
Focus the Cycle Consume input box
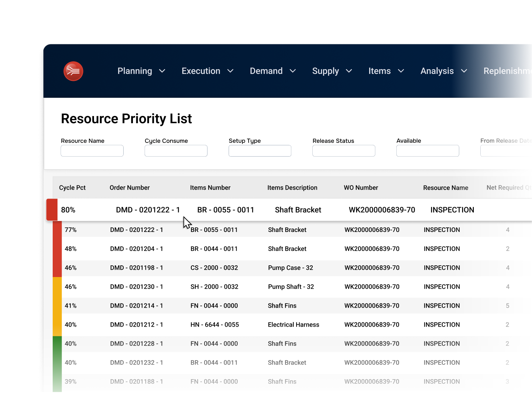176,151
